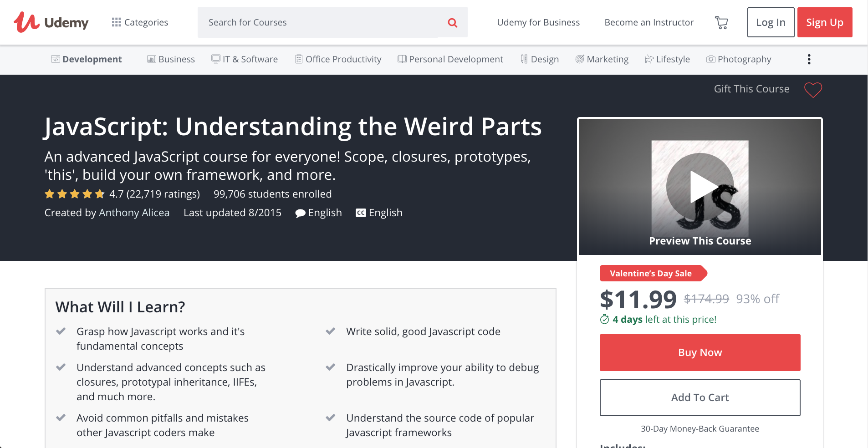Expand more categories via three-dot icon
This screenshot has height=448, width=868.
809,59
